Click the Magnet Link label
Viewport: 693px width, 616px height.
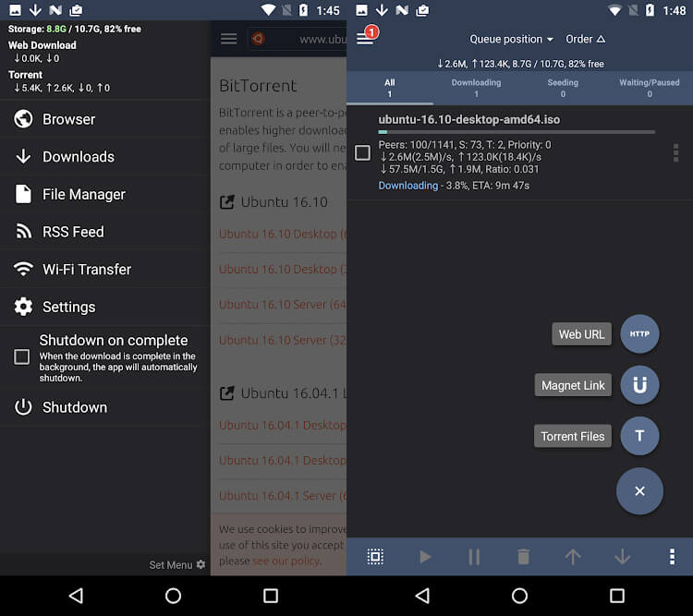click(x=573, y=385)
